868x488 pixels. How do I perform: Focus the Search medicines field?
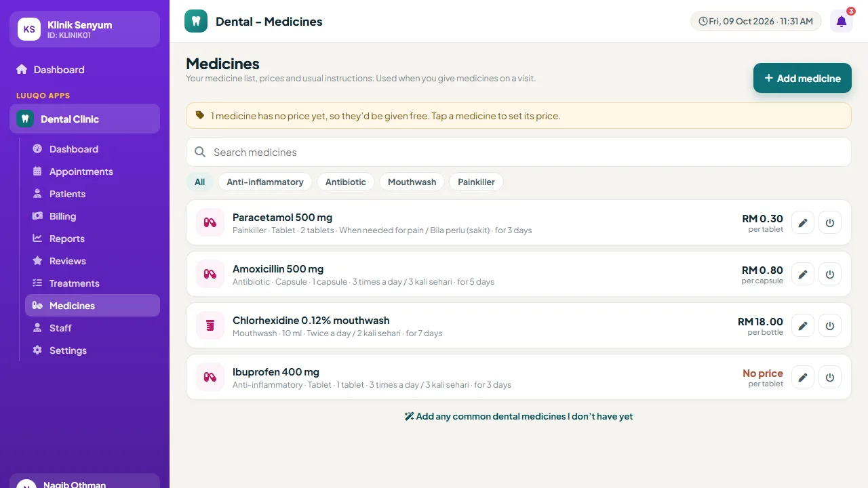[x=519, y=152]
